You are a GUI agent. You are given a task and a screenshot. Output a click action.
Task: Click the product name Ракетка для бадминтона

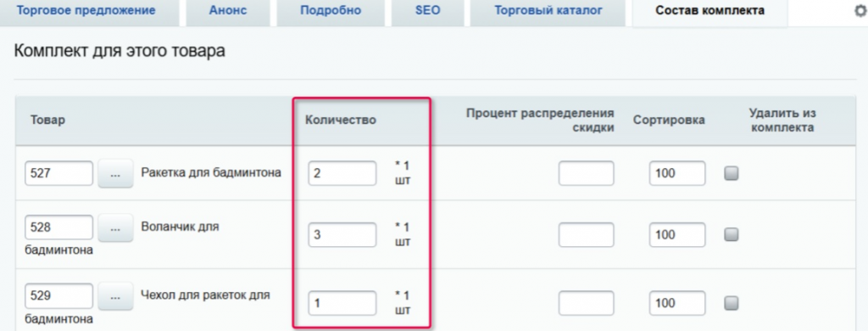(x=211, y=172)
